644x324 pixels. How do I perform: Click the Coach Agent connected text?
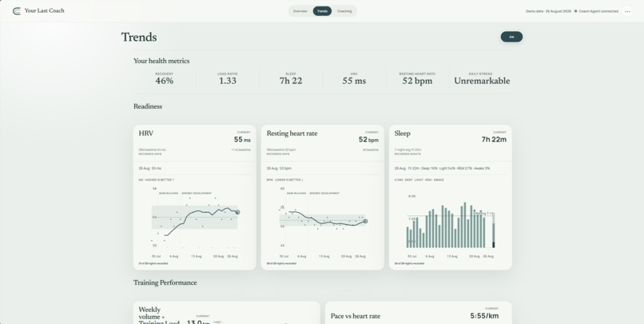[x=598, y=11]
